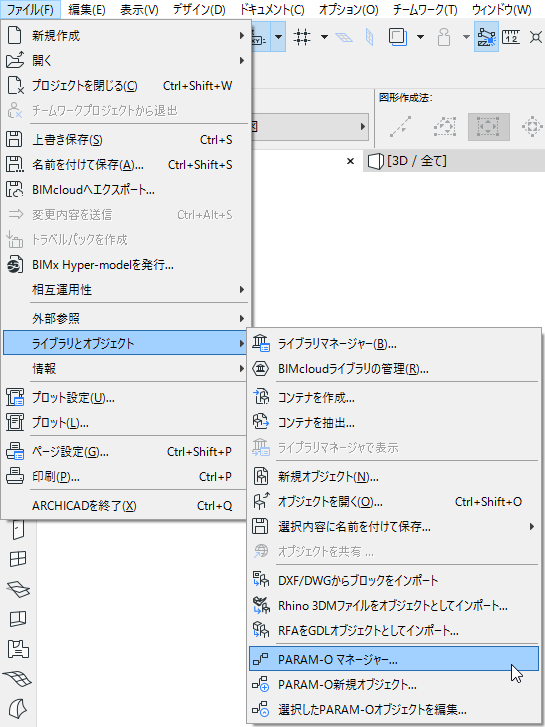
Task: Choose プロット(L)...
Action: click(126, 422)
